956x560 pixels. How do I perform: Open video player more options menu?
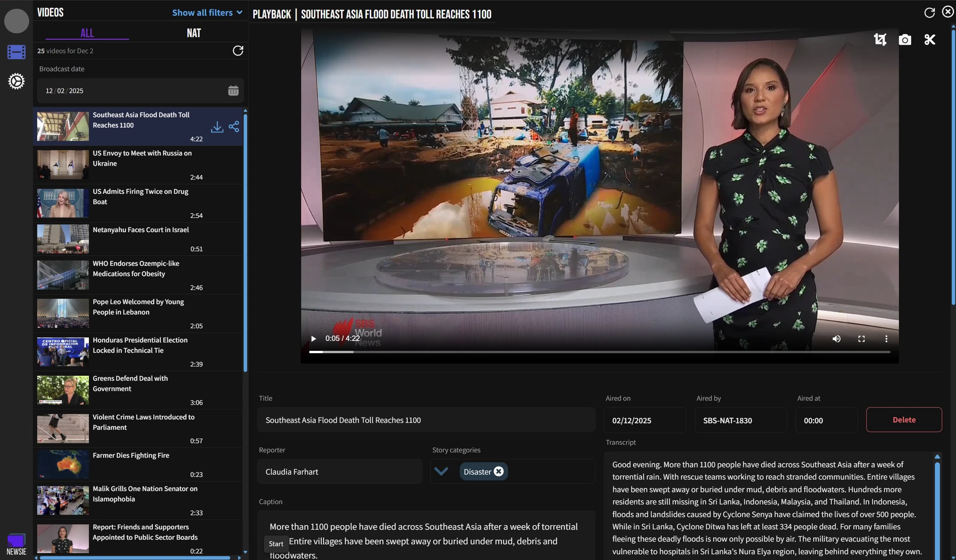886,339
